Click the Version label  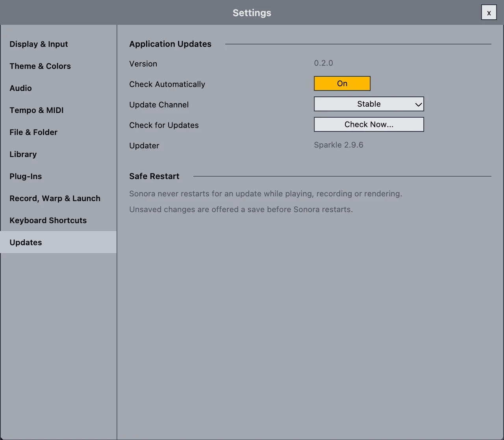tap(143, 64)
